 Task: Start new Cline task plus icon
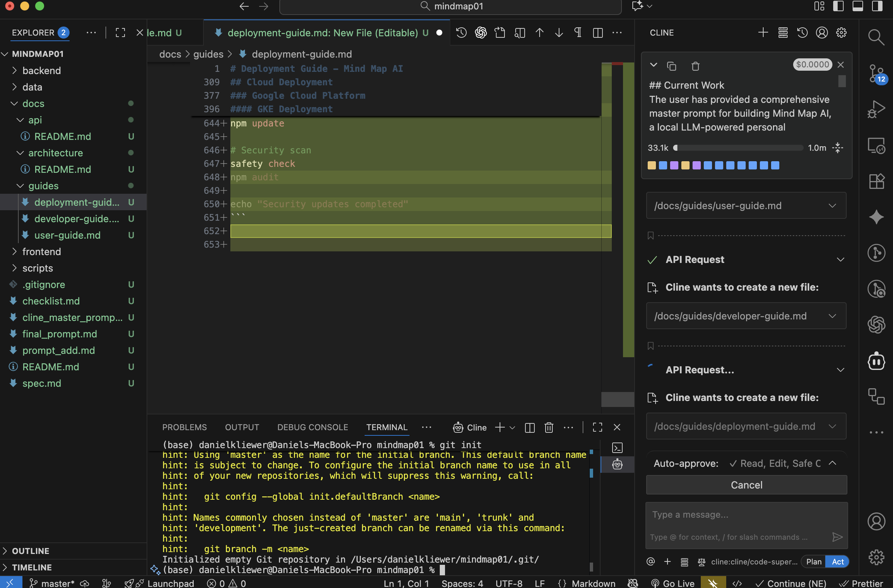(762, 33)
